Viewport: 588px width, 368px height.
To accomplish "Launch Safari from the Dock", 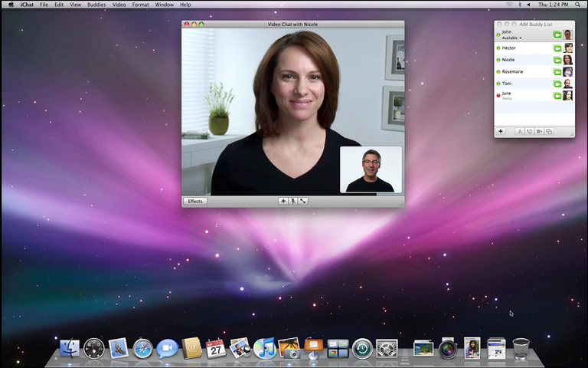I will click(x=142, y=349).
